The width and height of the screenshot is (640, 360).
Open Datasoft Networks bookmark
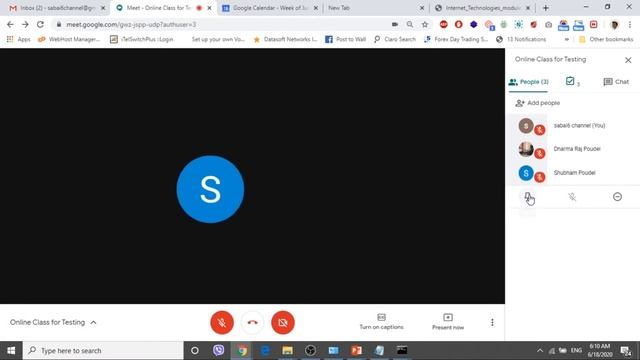[x=285, y=39]
